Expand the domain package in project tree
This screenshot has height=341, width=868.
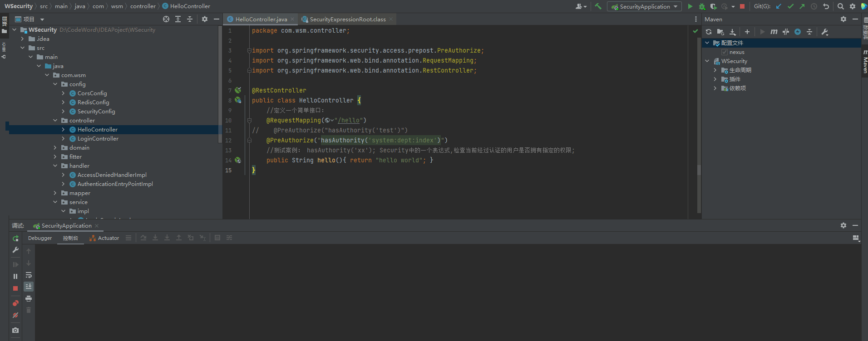tap(55, 148)
